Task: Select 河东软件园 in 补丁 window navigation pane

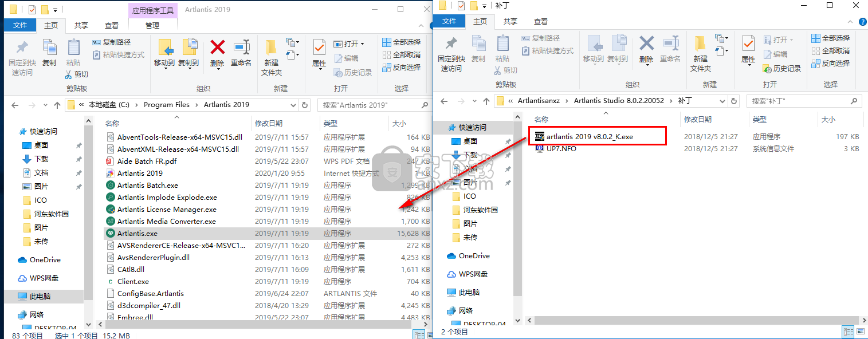Action: pos(480,210)
